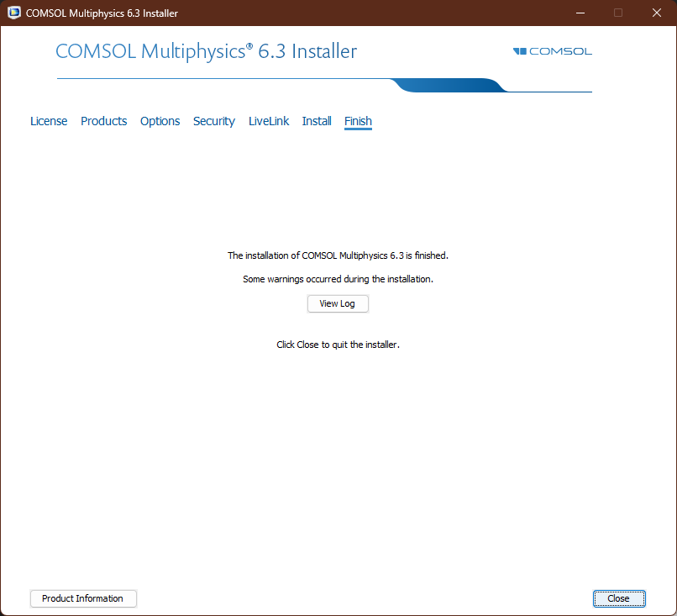The width and height of the screenshot is (677, 616).
Task: Click the COMSOL Multiphysics 6.3 Installer heading
Action: click(x=207, y=51)
